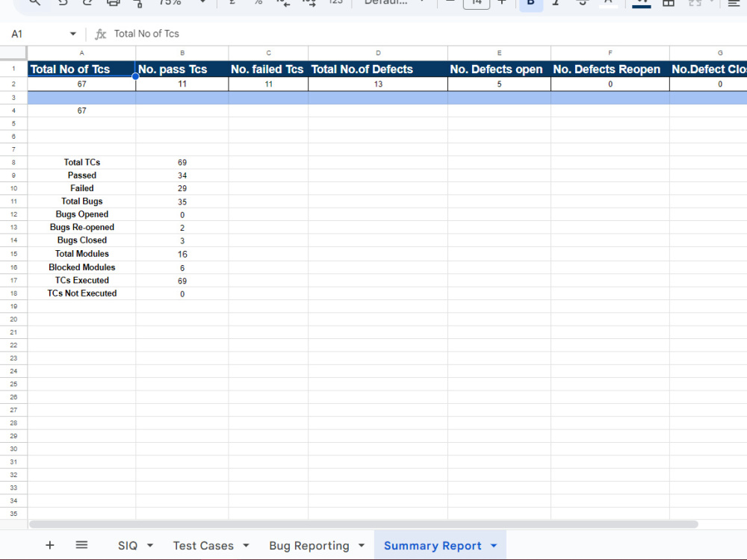Image resolution: width=747 pixels, height=560 pixels.
Task: Select the value 5 under No. Defects open
Action: point(499,84)
